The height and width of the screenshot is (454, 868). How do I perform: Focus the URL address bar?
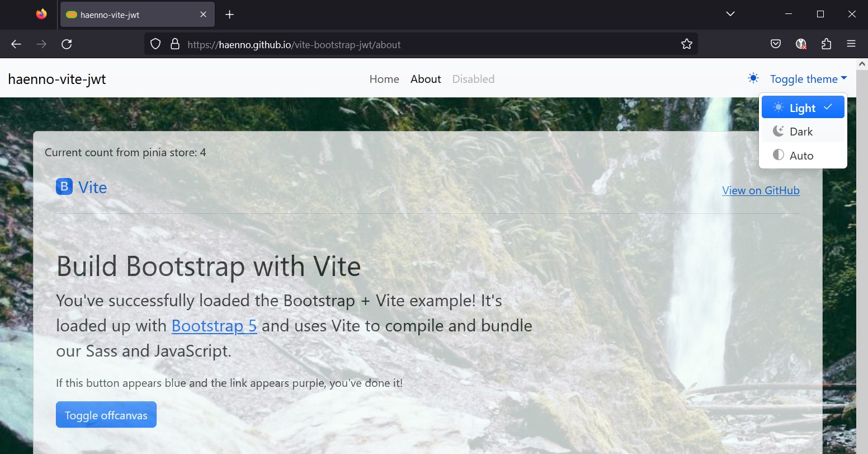(421, 44)
